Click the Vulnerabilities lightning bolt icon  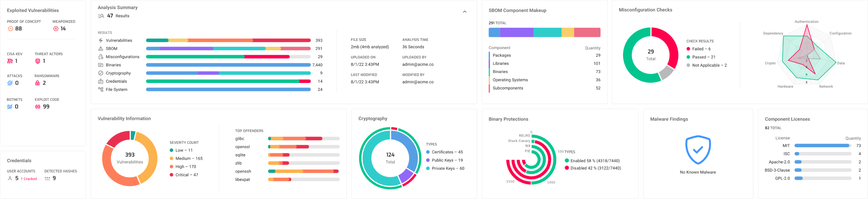(101, 40)
